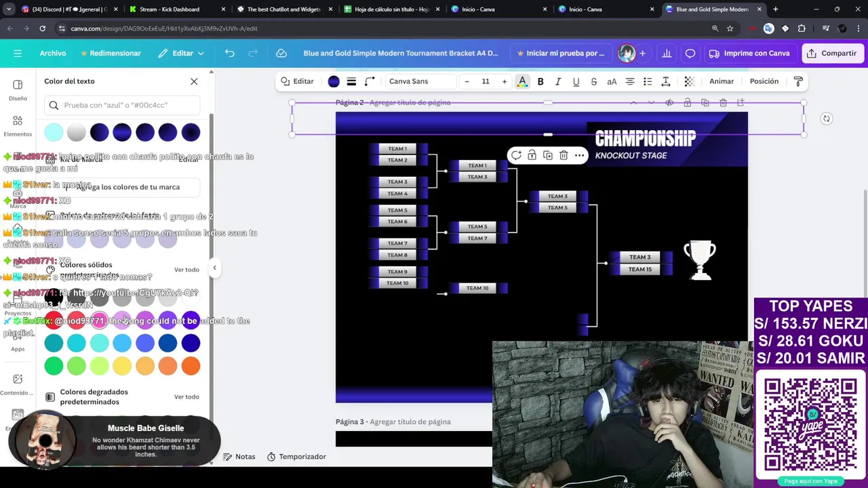
Task: Select the orange solid color swatch
Action: (191, 366)
